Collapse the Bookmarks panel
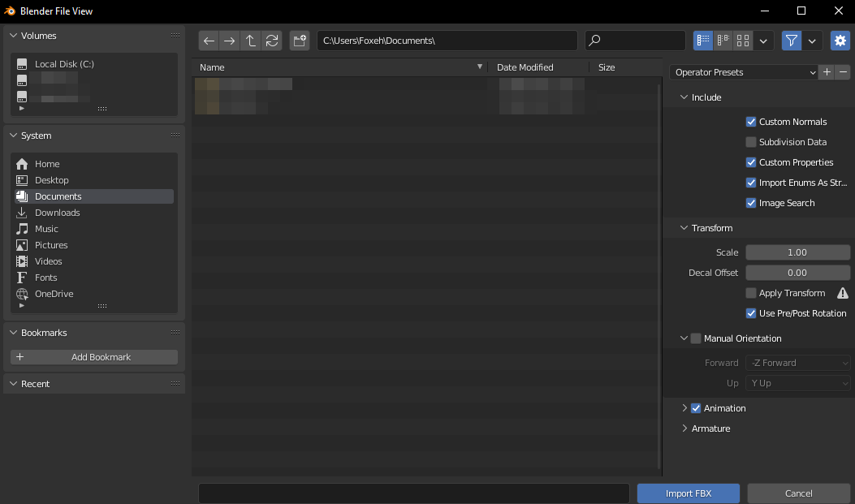This screenshot has width=855, height=504. point(14,333)
